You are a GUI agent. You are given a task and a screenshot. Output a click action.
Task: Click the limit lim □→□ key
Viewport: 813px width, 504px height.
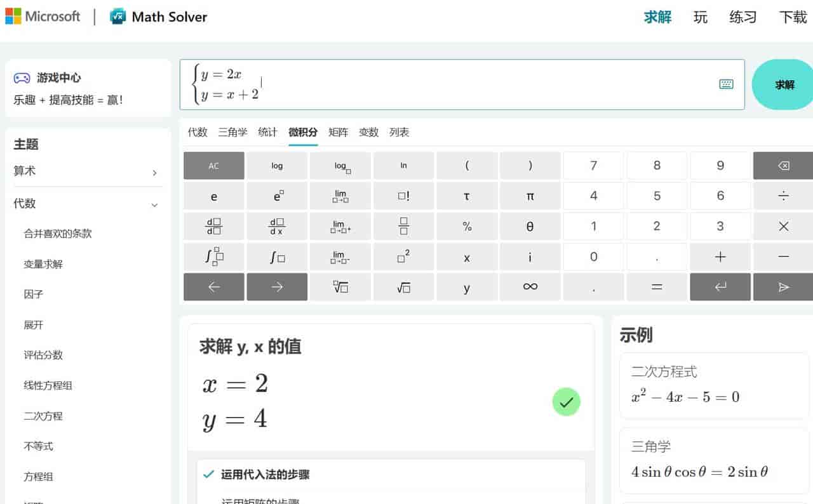tap(340, 196)
